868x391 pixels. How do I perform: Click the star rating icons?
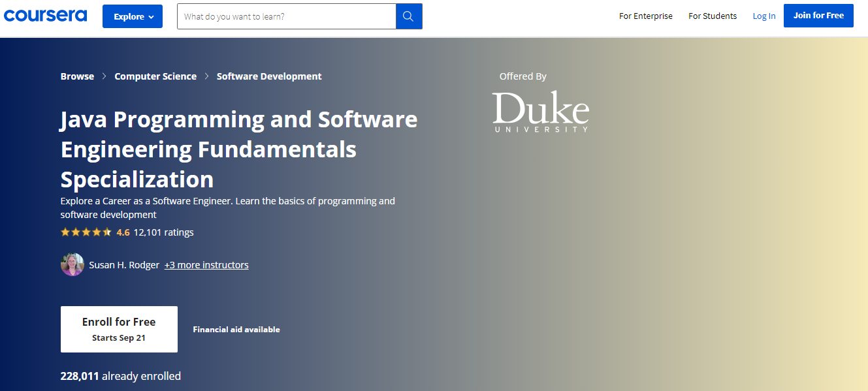pyautogui.click(x=86, y=232)
